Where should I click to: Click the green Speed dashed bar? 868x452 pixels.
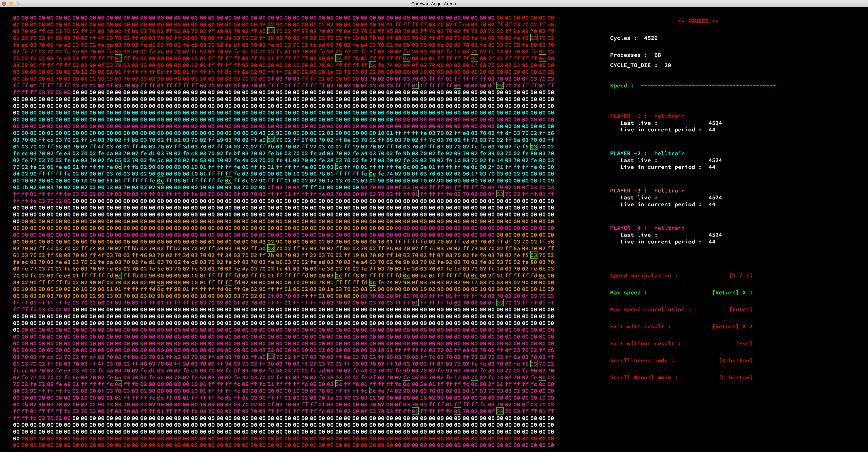708,86
